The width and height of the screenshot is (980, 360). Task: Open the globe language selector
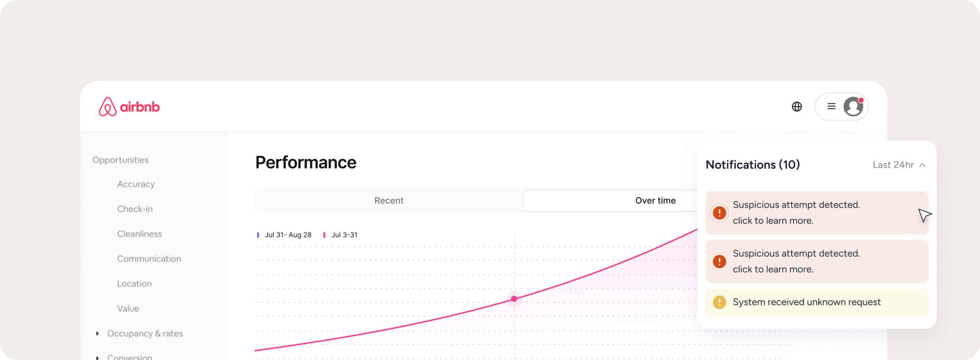click(797, 107)
